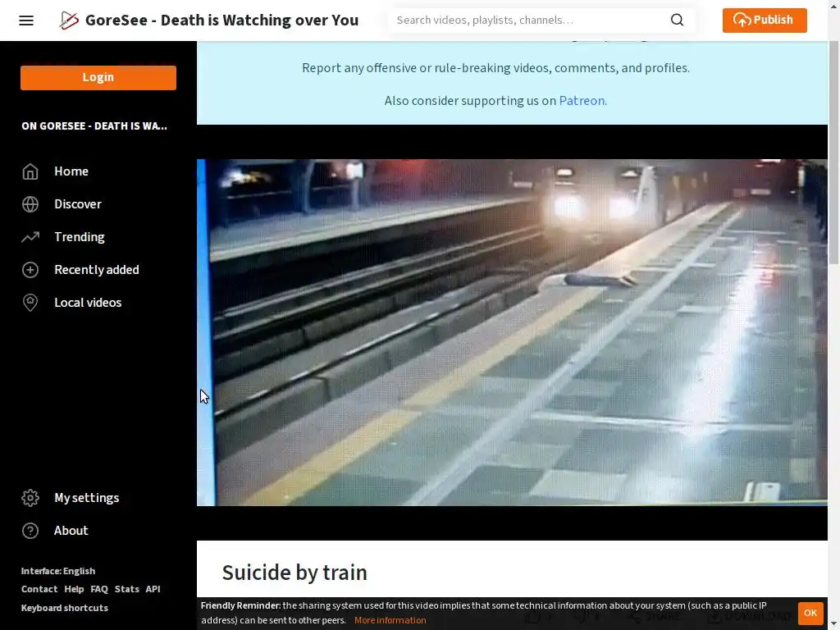Open the Contact footer link
This screenshot has height=630, width=840.
coord(39,589)
